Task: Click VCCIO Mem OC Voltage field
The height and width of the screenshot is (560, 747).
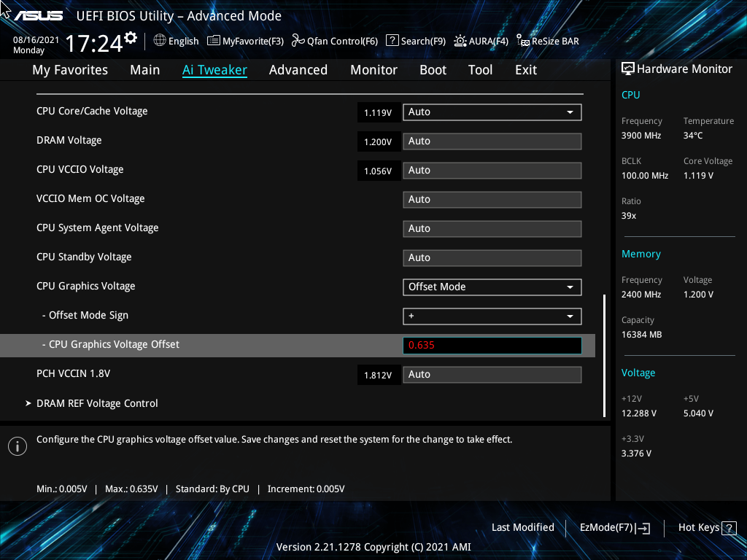Action: point(492,200)
